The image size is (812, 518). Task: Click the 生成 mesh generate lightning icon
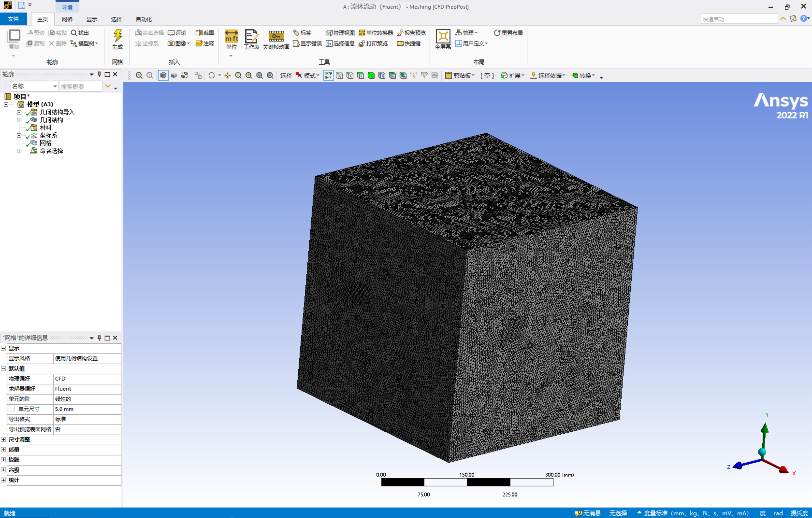[x=117, y=39]
